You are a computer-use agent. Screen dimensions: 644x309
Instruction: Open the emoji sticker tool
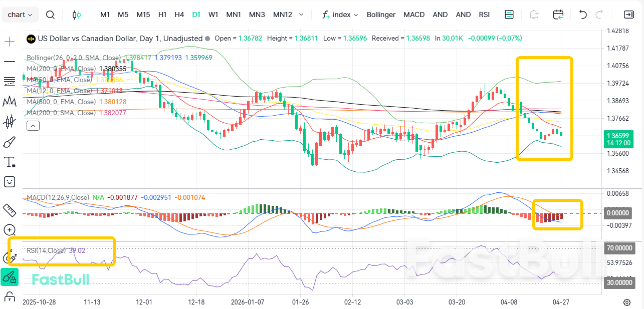(x=10, y=181)
